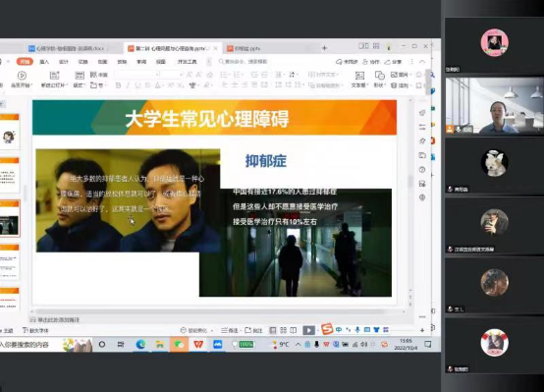Switch to slide sorter view icon
The width and height of the screenshot is (544, 392).
tap(283, 330)
